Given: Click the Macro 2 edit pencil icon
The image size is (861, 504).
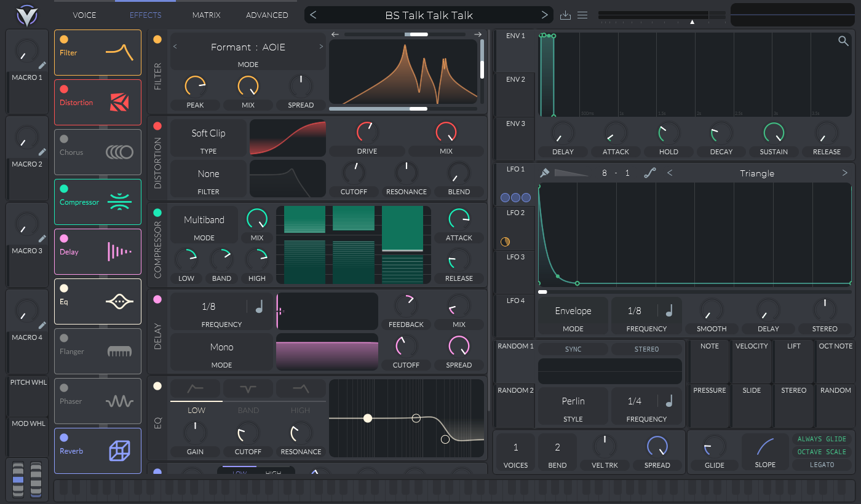Looking at the screenshot, I should click(x=42, y=152).
